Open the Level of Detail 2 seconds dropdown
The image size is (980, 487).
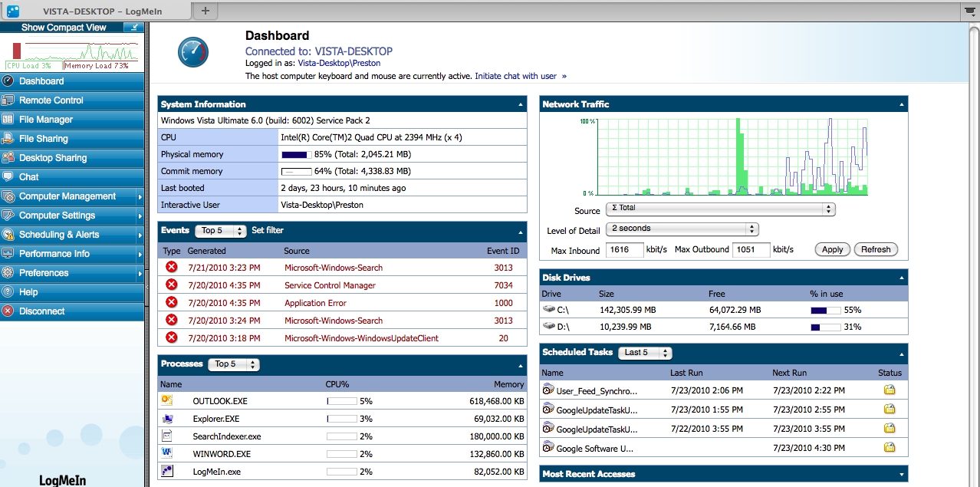682,229
